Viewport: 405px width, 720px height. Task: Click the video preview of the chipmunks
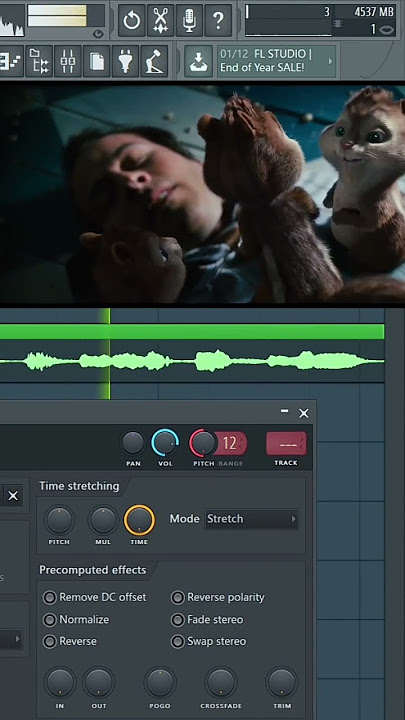(202, 193)
